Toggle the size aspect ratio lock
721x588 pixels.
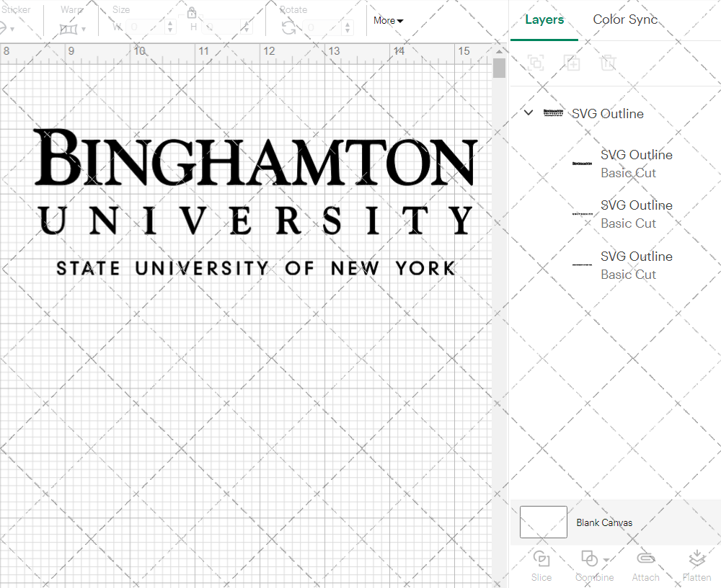(192, 12)
